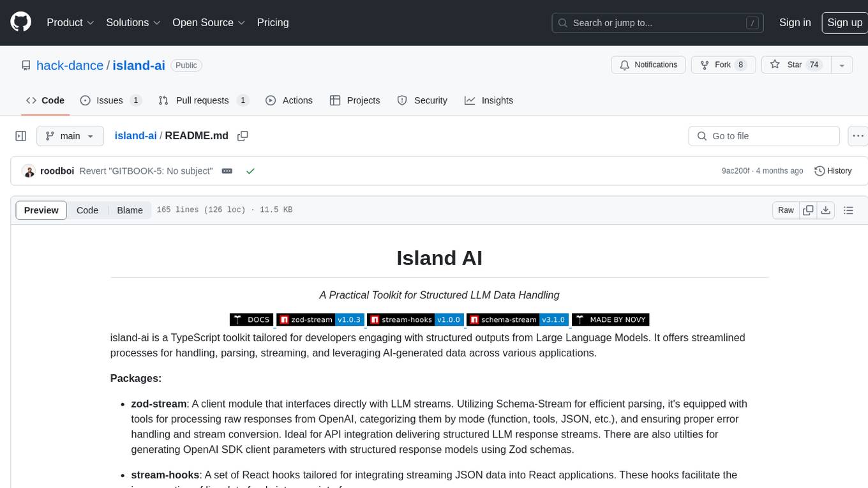Viewport: 868px width, 488px height.
Task: Switch to the Issues tab
Action: click(110, 100)
